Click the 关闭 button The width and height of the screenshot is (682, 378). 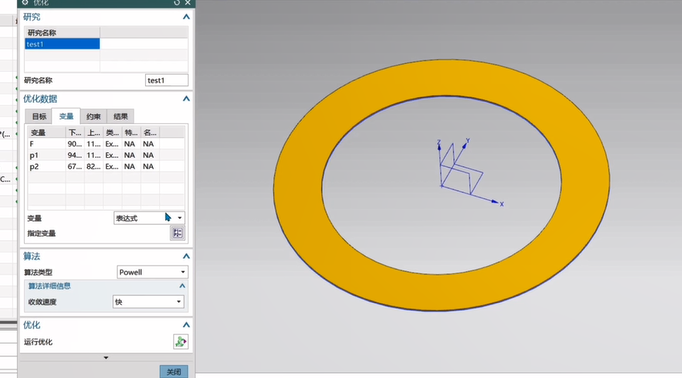(x=174, y=371)
